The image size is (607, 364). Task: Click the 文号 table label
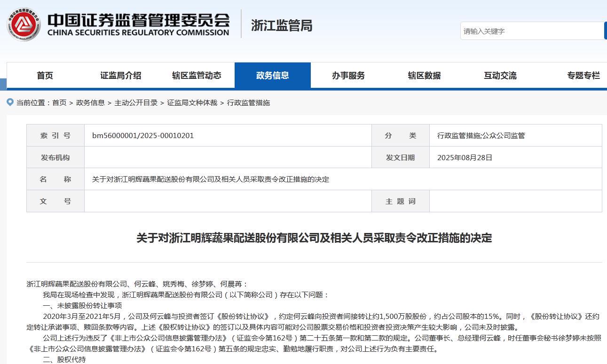point(55,201)
